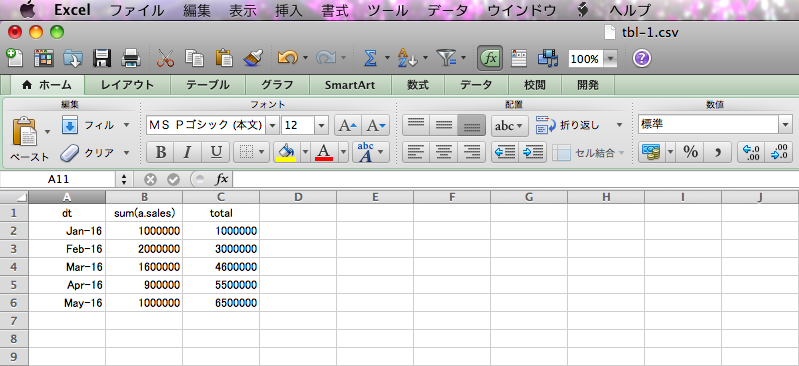Open the SmartArt tab
This screenshot has width=799, height=366.
coord(350,85)
